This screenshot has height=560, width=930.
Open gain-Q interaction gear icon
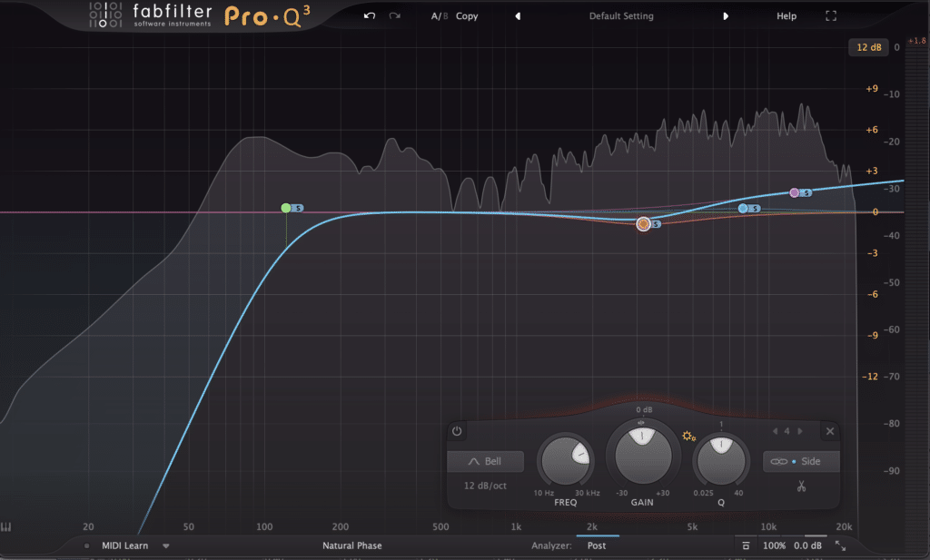pyautogui.click(x=688, y=437)
